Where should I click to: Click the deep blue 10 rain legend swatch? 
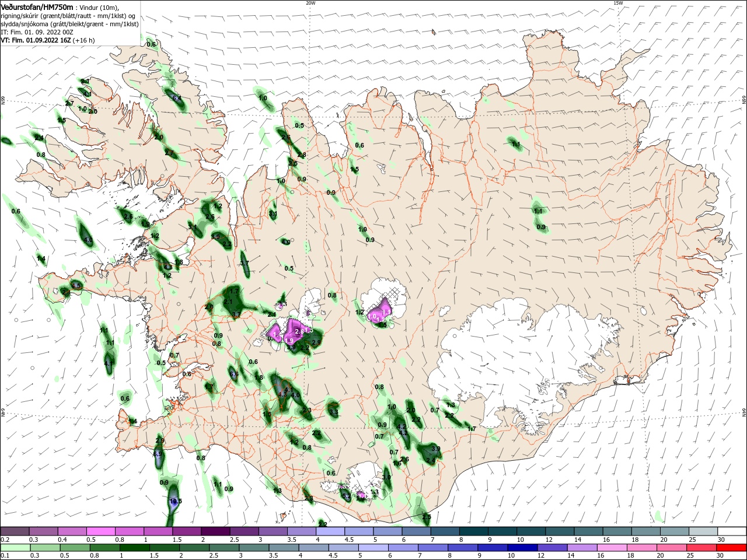point(522,548)
